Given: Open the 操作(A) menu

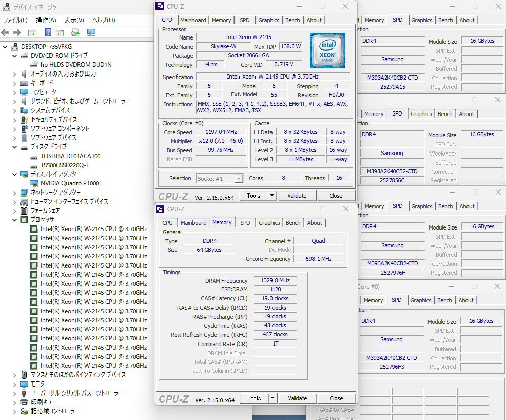Looking at the screenshot, I should pos(46,20).
